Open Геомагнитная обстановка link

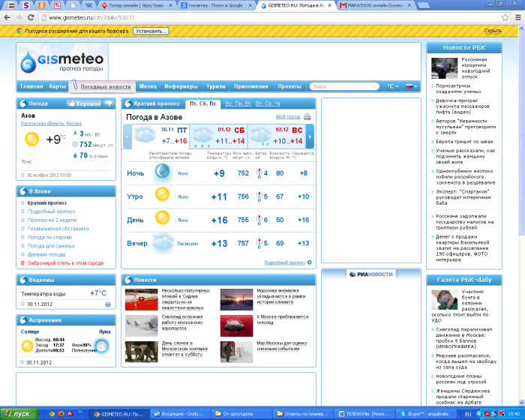click(x=58, y=229)
